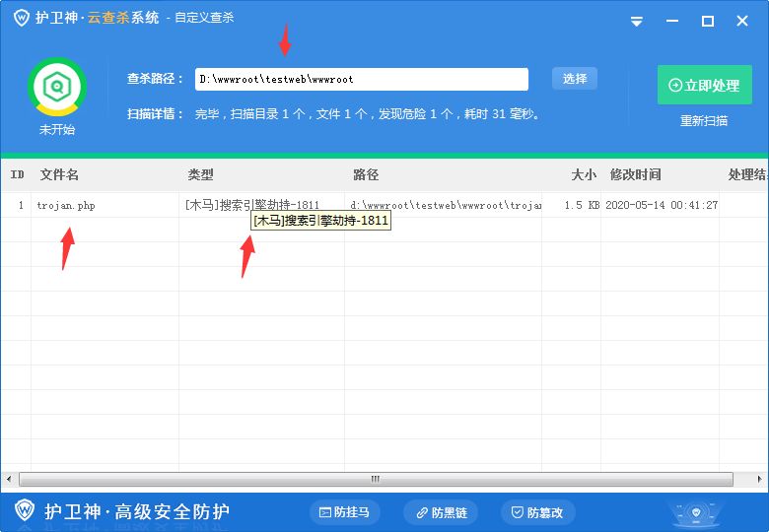Click the bottom-left 护卫神 shield logo
The width and height of the screenshot is (769, 532).
pyautogui.click(x=25, y=511)
